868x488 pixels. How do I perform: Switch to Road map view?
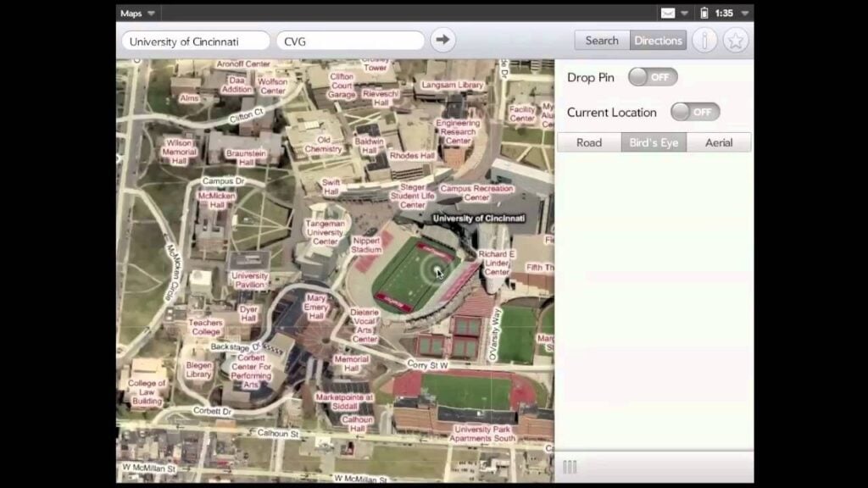[x=589, y=142]
